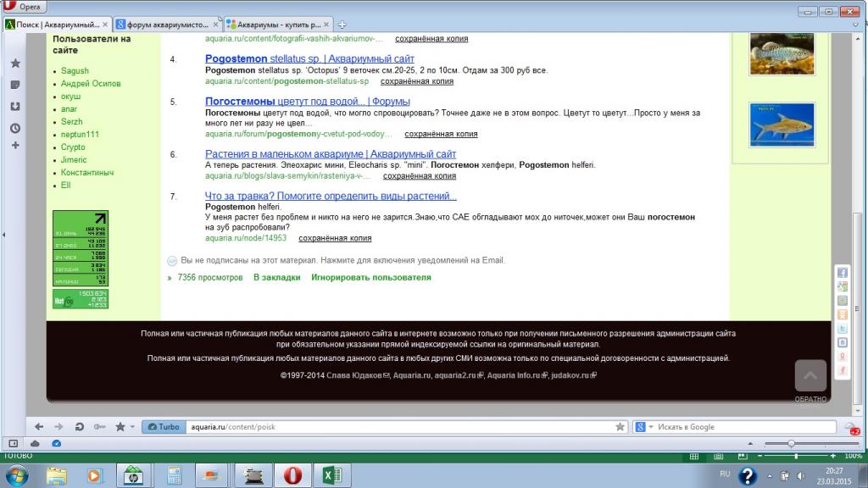Open 'Растения в маленьком аквариуме' result

331,154
